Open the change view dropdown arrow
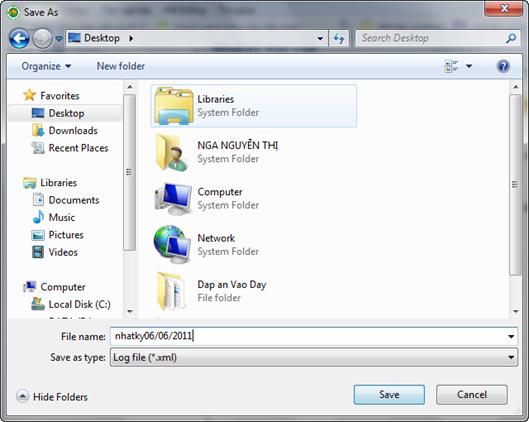The height and width of the screenshot is (422, 529). coord(469,66)
